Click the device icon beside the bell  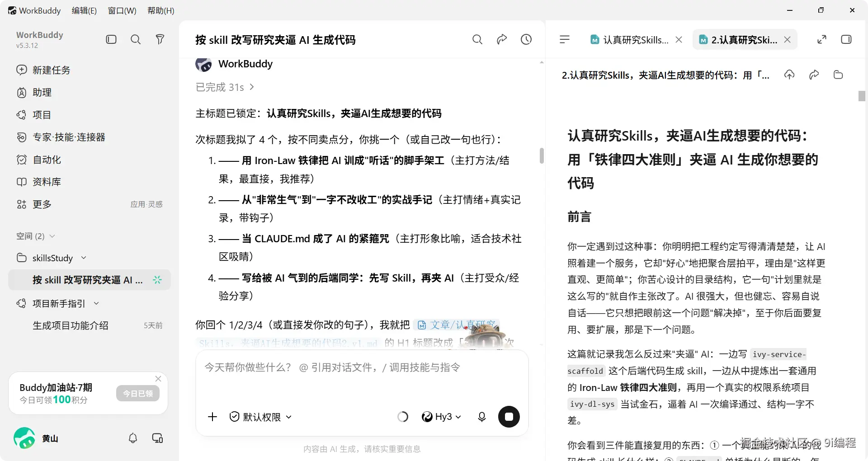point(157,438)
